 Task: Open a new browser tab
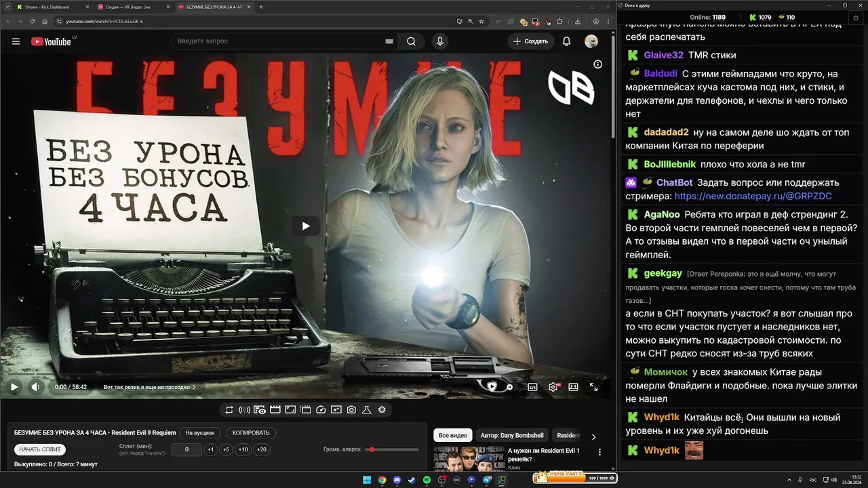(261, 7)
